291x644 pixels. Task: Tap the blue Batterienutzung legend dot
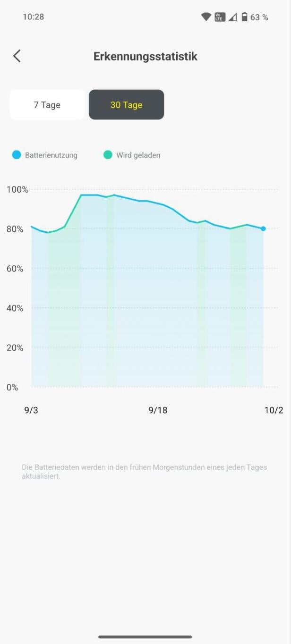pos(17,155)
